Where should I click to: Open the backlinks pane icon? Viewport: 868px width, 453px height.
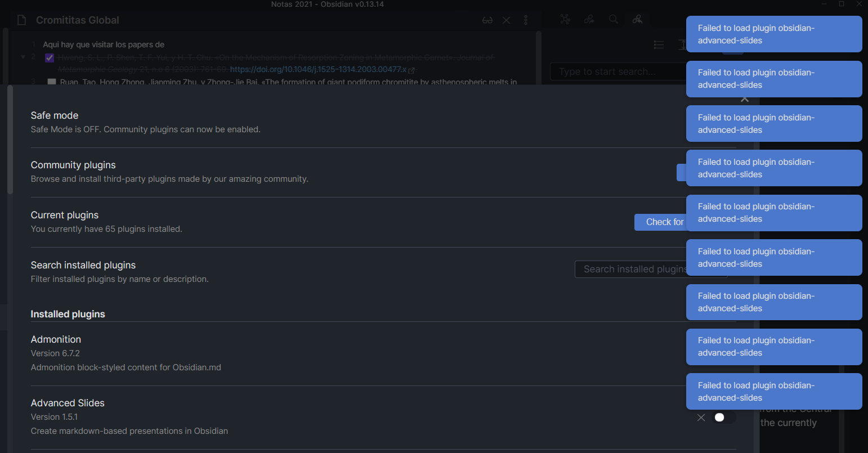(638, 20)
